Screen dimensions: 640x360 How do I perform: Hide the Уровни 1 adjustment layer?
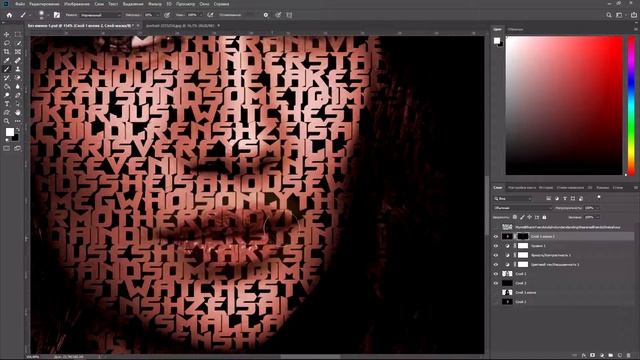point(496,246)
